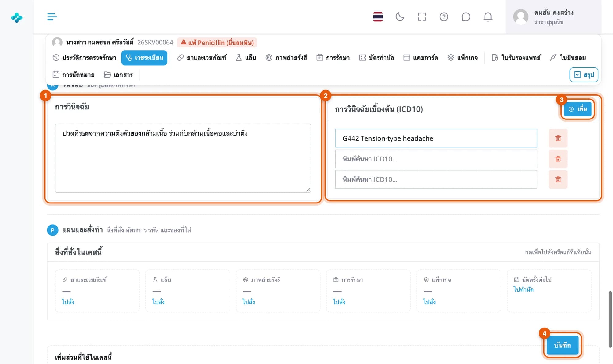Switch to the ประวัติการตรวจรักษา tab
Screen dimensions: 613x364
tap(84, 58)
